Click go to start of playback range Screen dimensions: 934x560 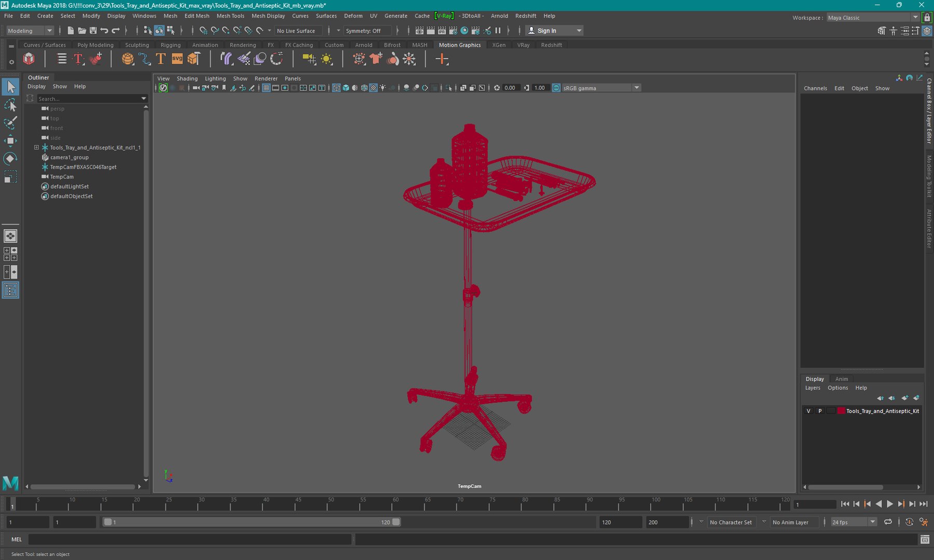tap(845, 504)
